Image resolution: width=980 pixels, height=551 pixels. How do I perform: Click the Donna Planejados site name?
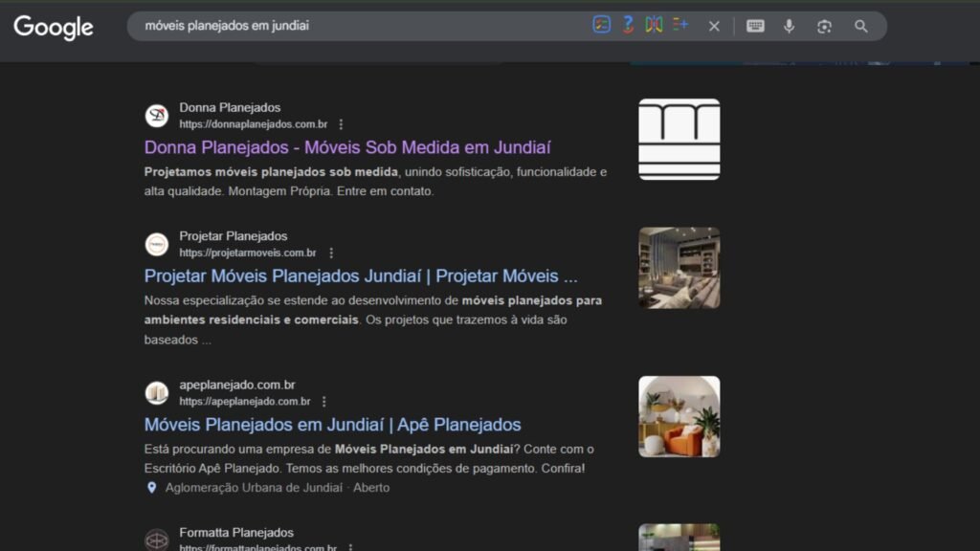pos(230,108)
